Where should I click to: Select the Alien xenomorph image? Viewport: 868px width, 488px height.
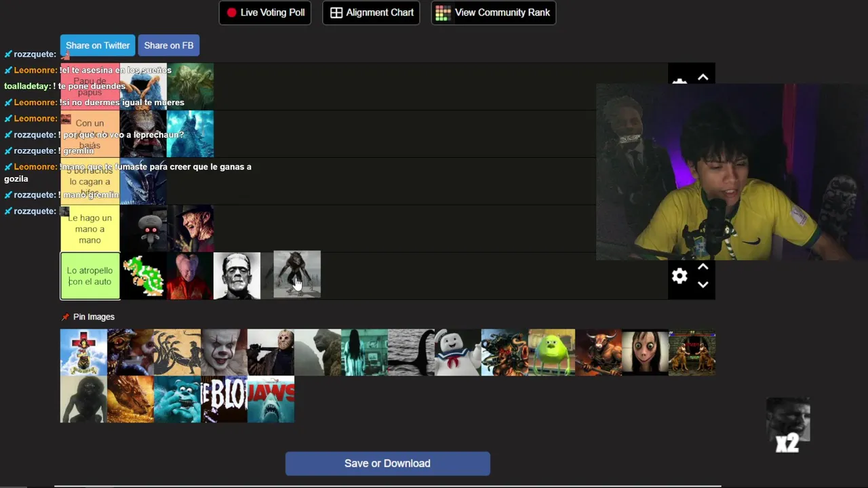(143, 181)
